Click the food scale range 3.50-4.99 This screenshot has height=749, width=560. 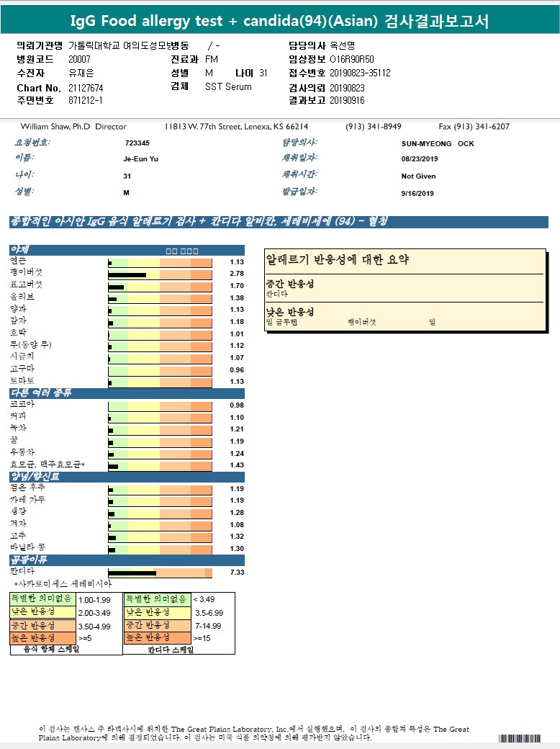tap(94, 627)
